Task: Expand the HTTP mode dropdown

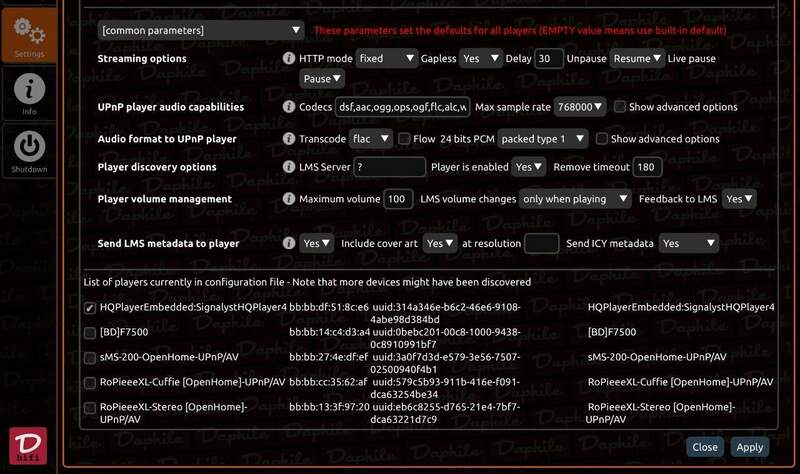Action: (x=386, y=59)
